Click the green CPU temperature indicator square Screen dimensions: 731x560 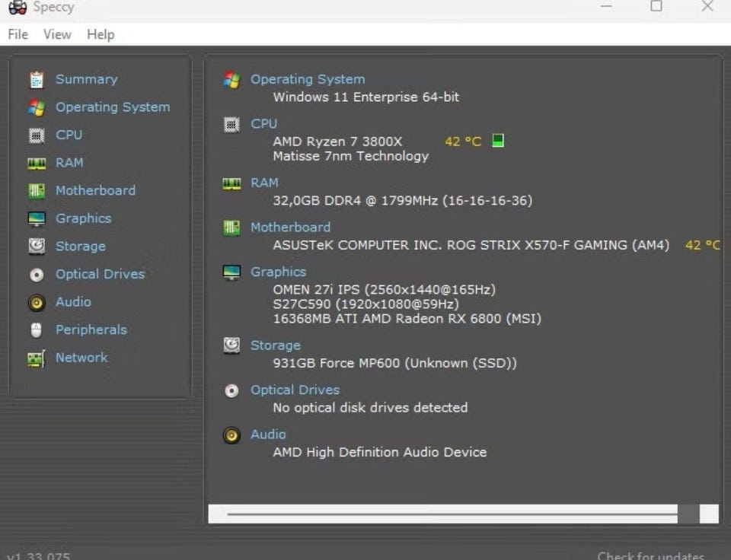tap(498, 140)
